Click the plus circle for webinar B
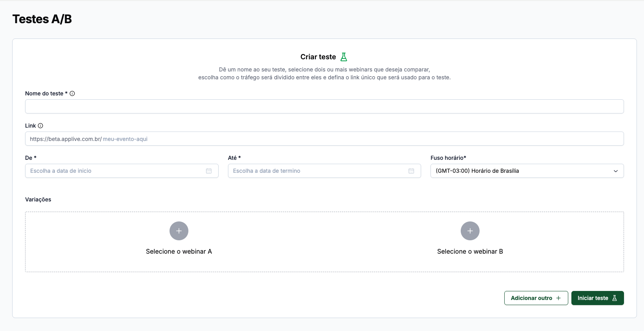Image resolution: width=644 pixels, height=331 pixels. point(470,231)
